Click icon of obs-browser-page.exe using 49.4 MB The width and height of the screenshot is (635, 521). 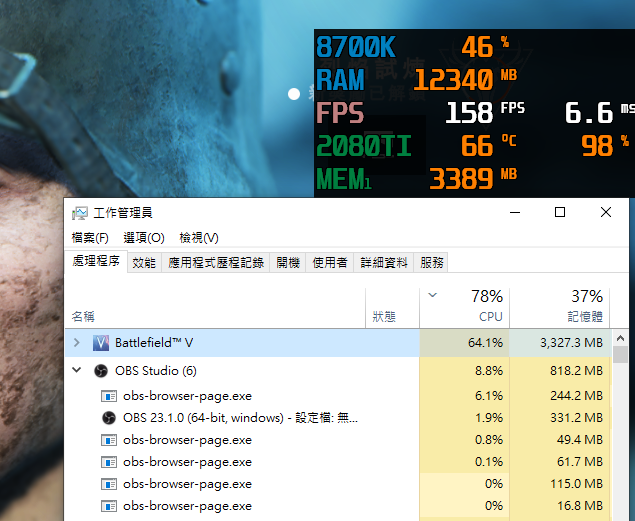[109, 439]
